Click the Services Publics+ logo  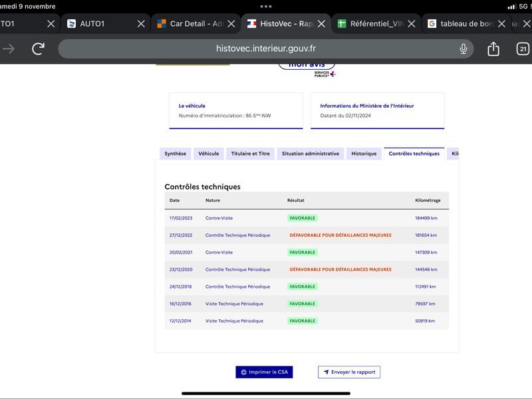(x=325, y=74)
